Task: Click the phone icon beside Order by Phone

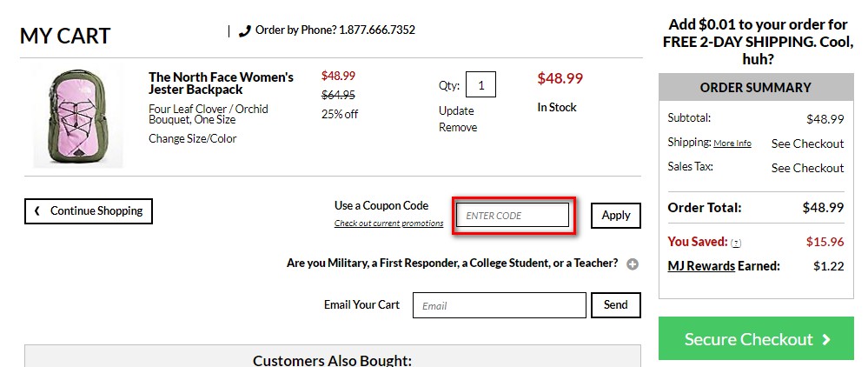Action: [245, 30]
